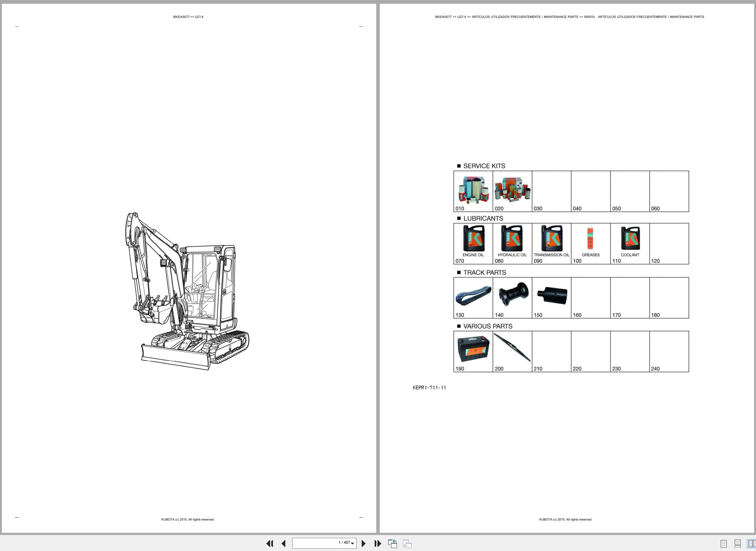Image resolution: width=756 pixels, height=551 pixels.
Task: Switch to two-page facing view
Action: pos(752,544)
